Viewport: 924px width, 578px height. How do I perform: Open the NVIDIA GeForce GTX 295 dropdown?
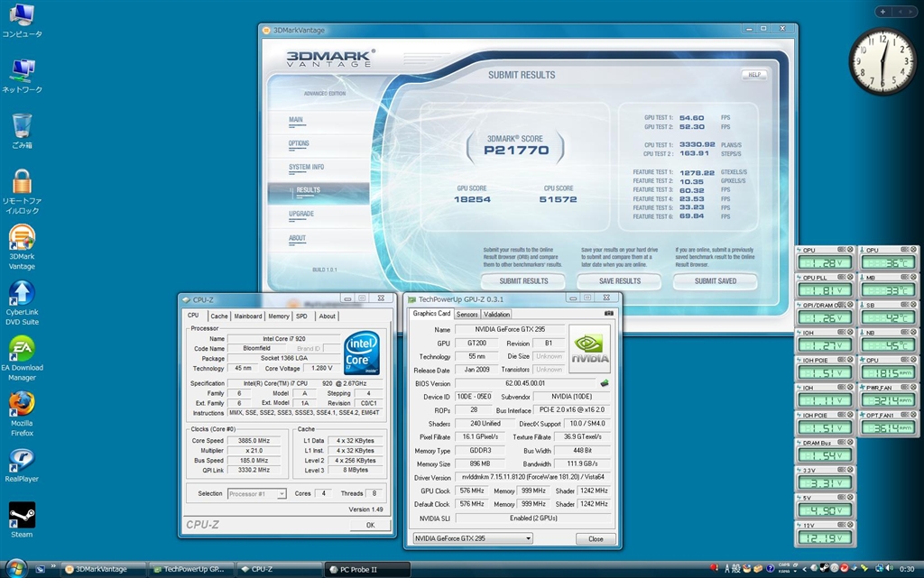471,538
